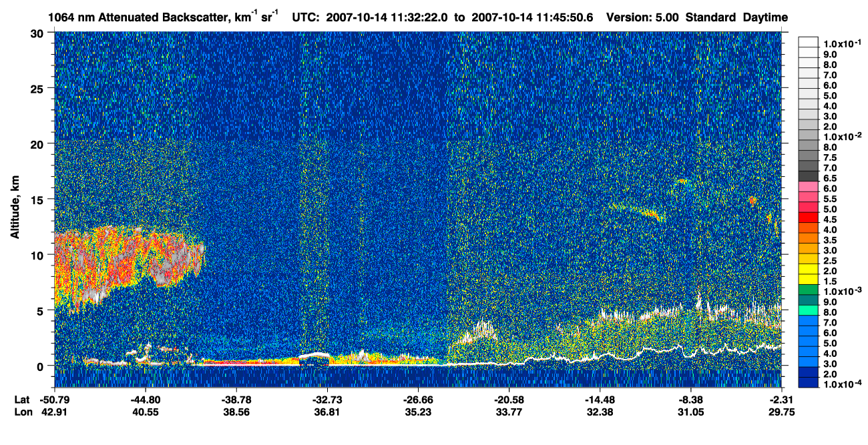Click the "Altitude, km" axis label
868x445 pixels.
pyautogui.click(x=16, y=208)
